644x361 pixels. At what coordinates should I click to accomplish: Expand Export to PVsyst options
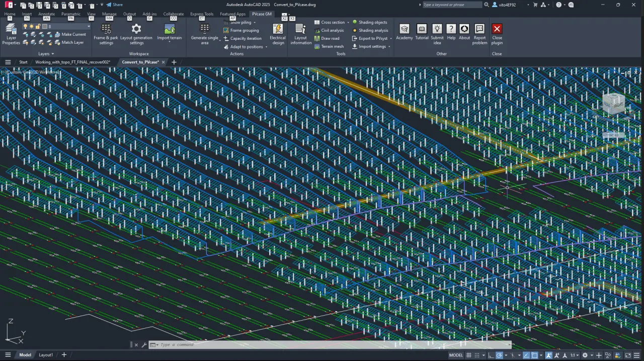[391, 38]
